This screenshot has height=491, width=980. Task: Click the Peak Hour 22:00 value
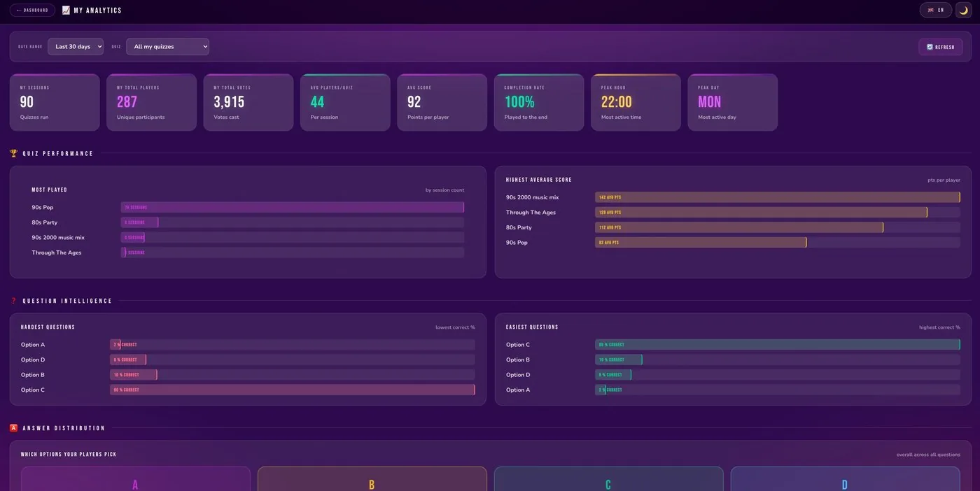coord(617,102)
